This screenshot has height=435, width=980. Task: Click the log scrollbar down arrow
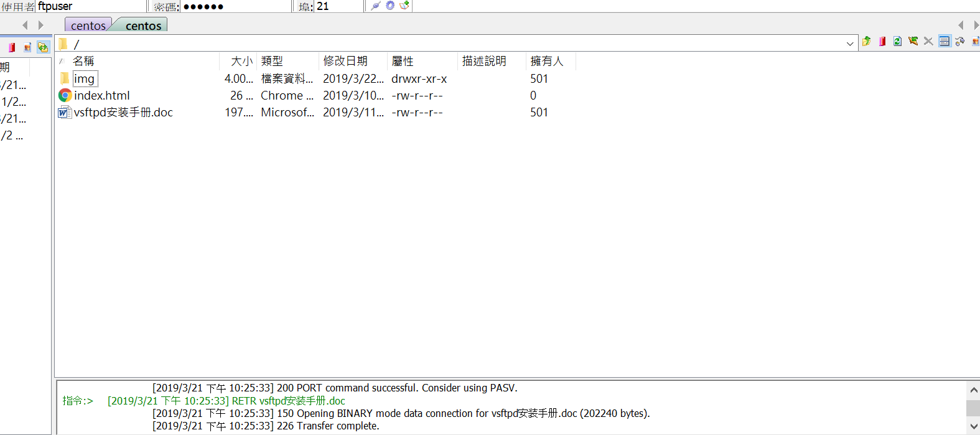pos(973,426)
